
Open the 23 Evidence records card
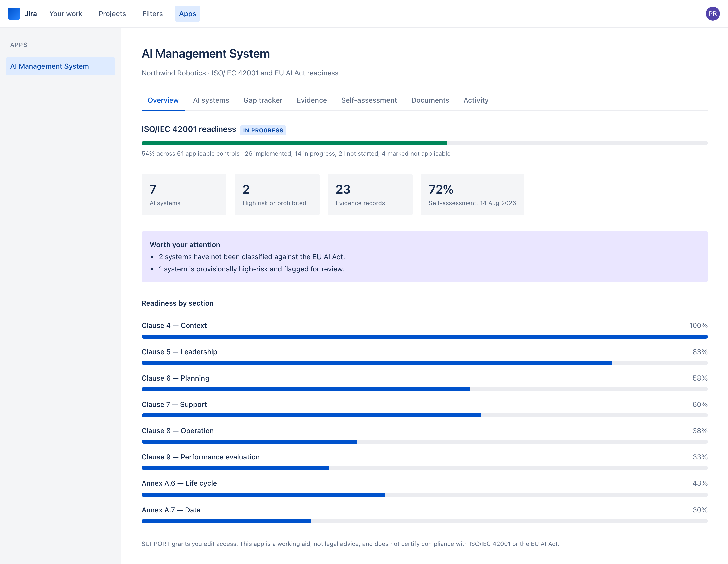point(370,195)
